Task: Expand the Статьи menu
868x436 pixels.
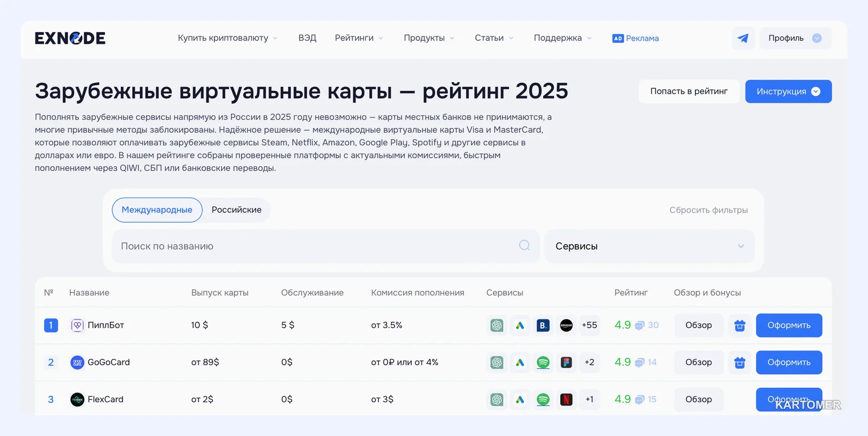Action: pos(494,38)
